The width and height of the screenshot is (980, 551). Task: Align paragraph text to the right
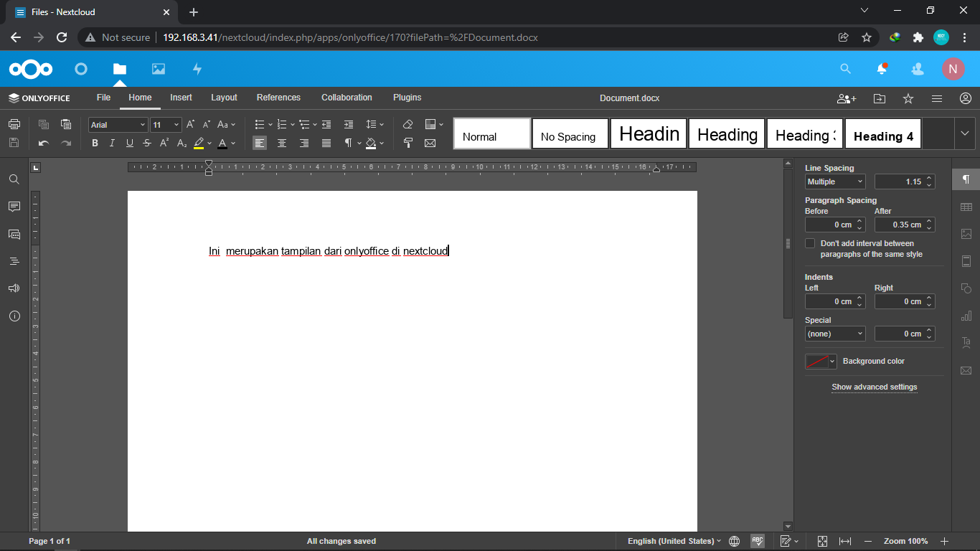304,143
